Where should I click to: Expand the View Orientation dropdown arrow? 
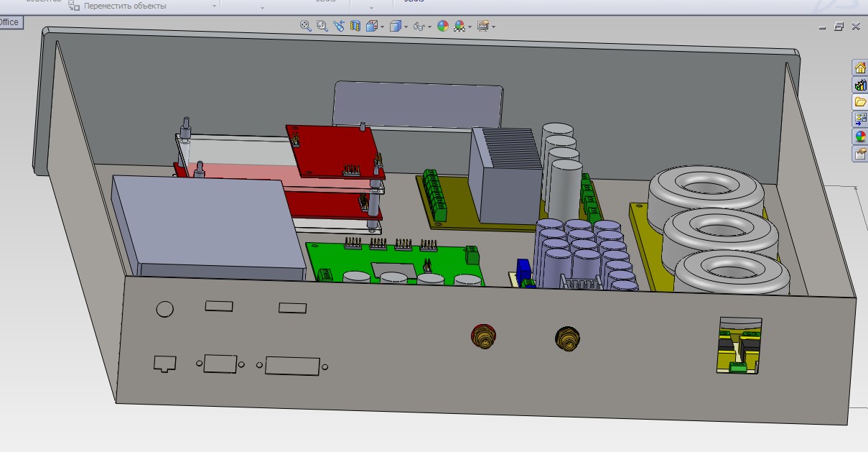(x=383, y=27)
